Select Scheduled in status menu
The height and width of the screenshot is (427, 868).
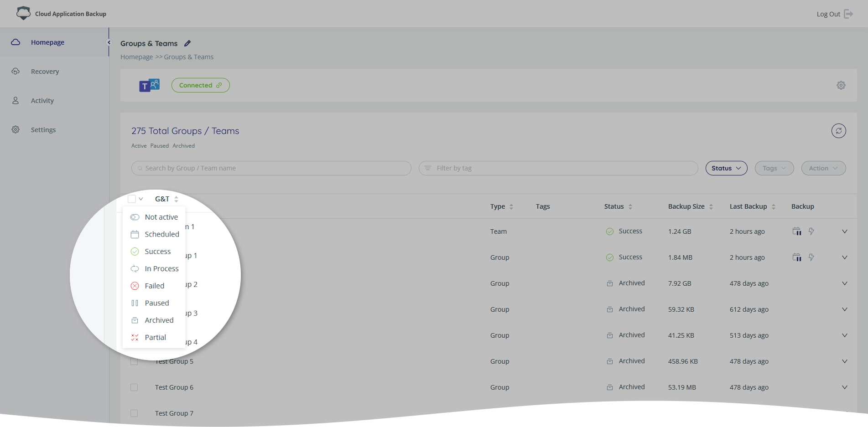(x=154, y=234)
